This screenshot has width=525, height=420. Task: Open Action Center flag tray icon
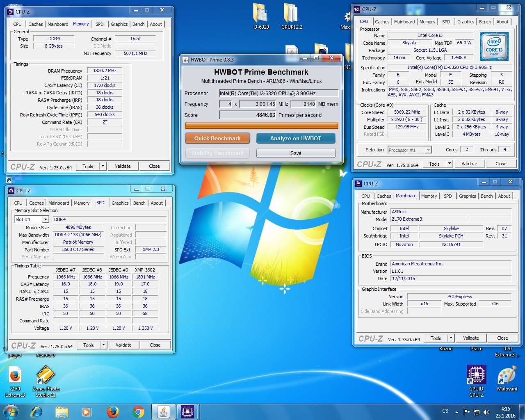(x=467, y=412)
